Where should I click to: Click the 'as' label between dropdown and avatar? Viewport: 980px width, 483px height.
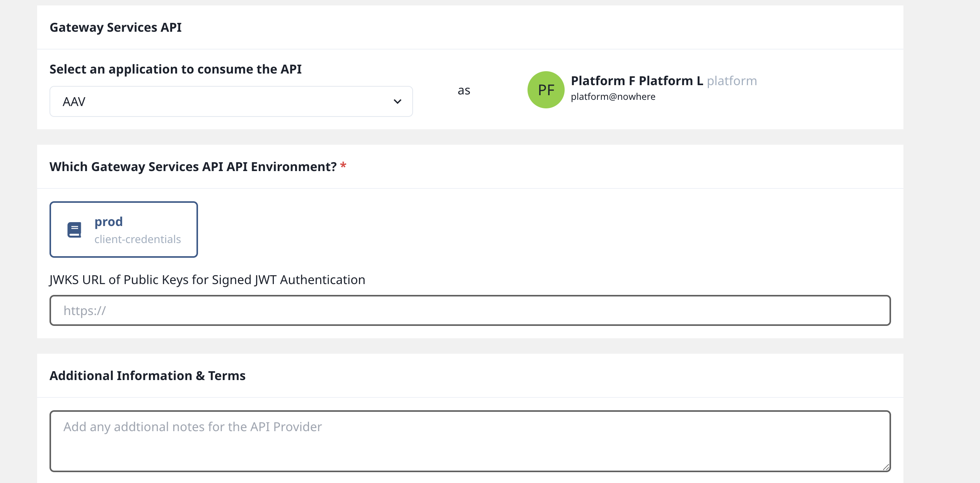464,90
